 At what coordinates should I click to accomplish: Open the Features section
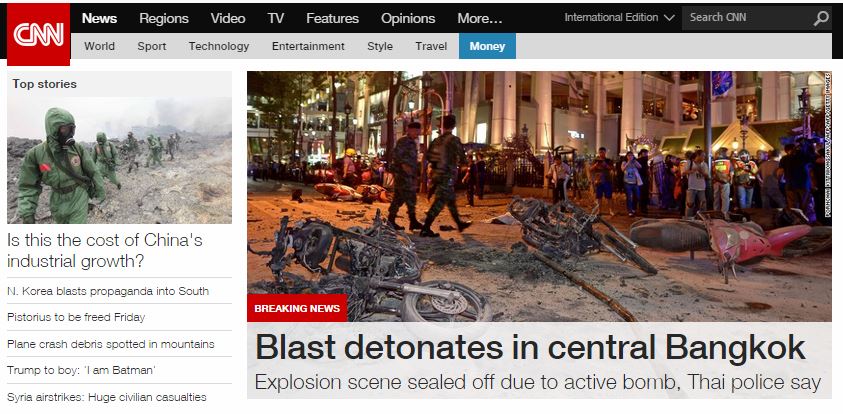click(332, 18)
